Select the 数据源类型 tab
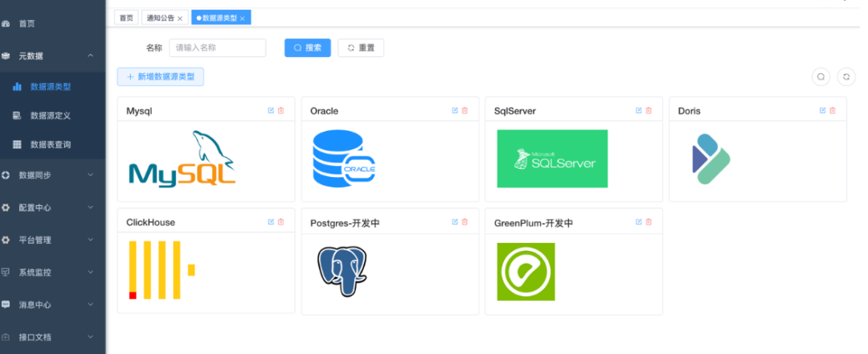The height and width of the screenshot is (354, 868). coord(219,18)
